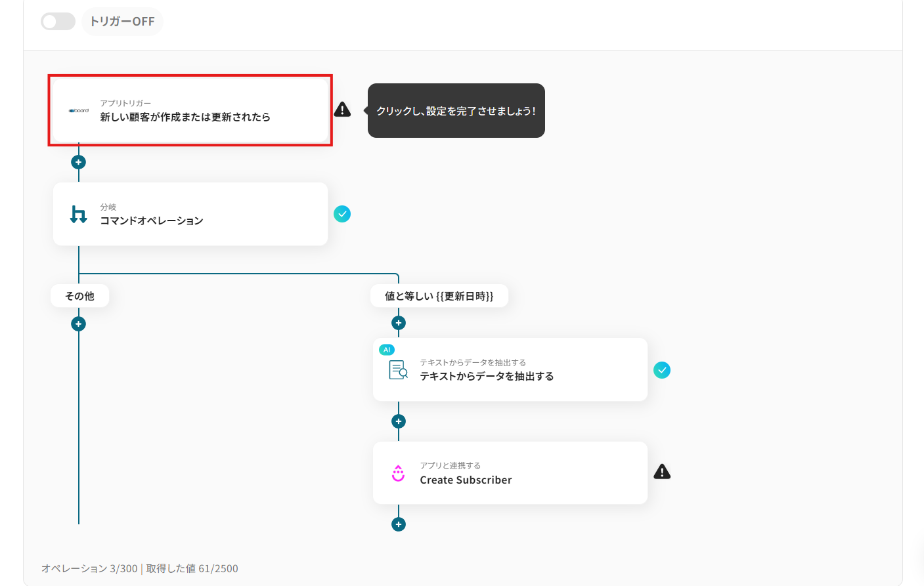
Task: Click the checkmark beside コマンドオペレーション
Action: pyautogui.click(x=342, y=214)
